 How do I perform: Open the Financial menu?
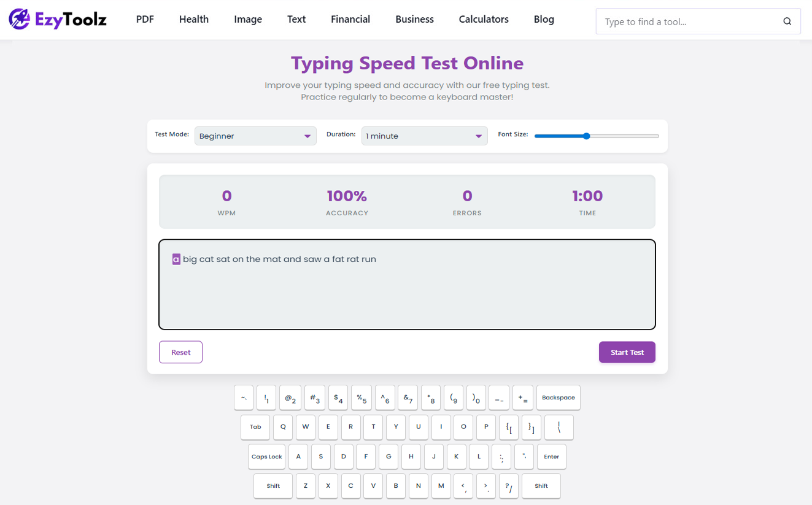[x=350, y=19]
